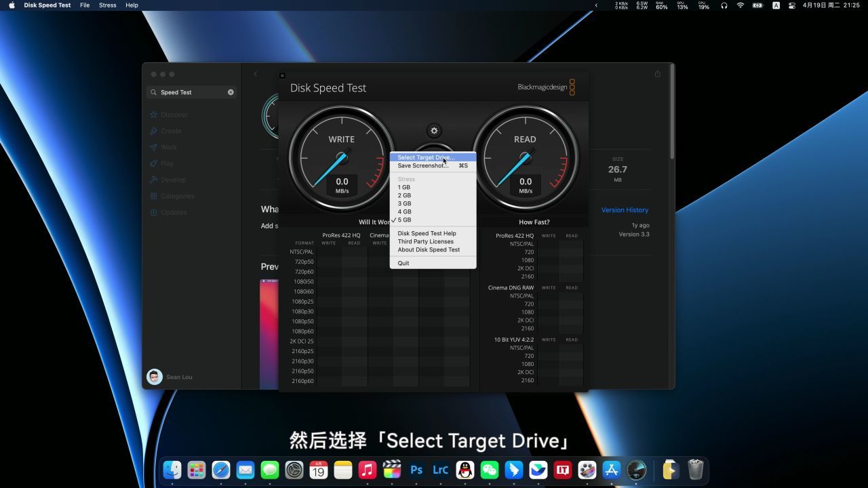Image resolution: width=868 pixels, height=488 pixels.
Task: Click the search magnifier icon in App Store
Action: coord(154,92)
